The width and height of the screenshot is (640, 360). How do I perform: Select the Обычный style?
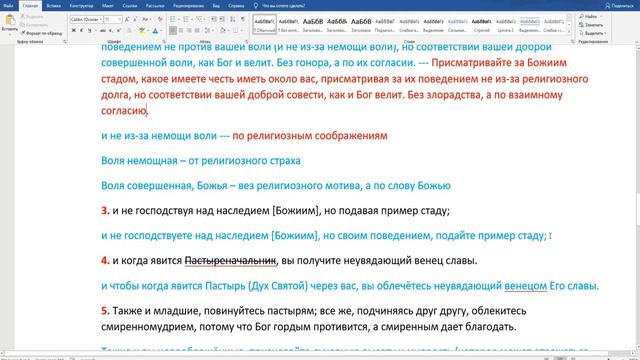point(264,24)
